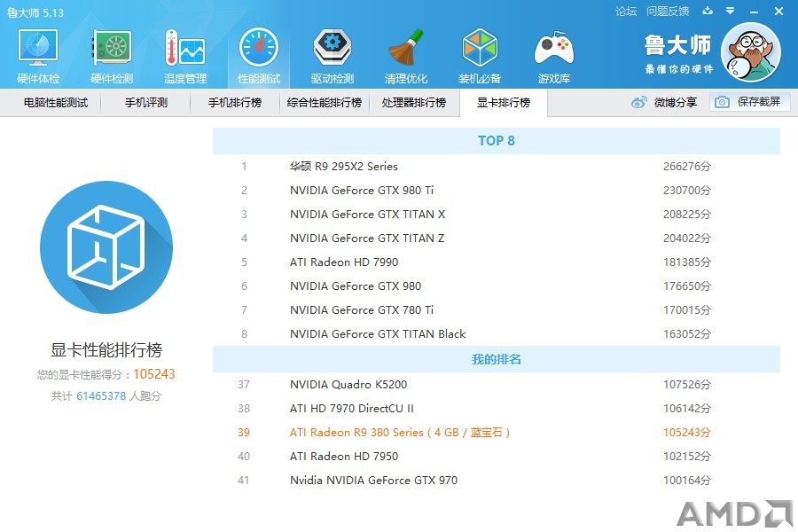
Task: Select 性能测试 performance test icon
Action: click(259, 56)
